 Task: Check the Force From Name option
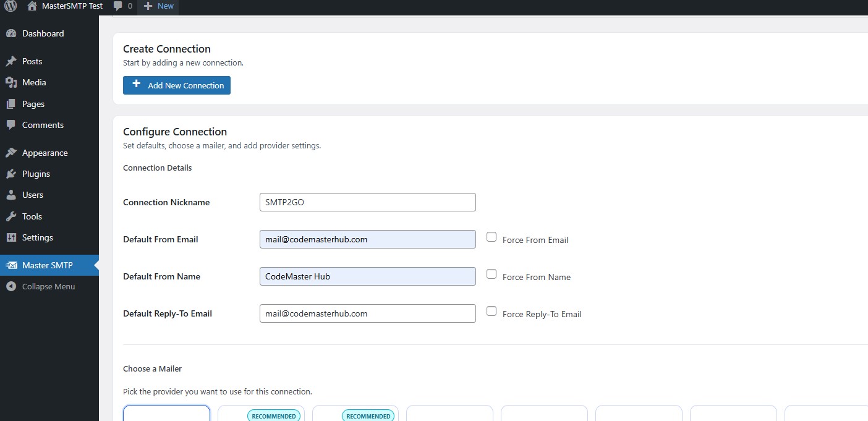(x=491, y=274)
